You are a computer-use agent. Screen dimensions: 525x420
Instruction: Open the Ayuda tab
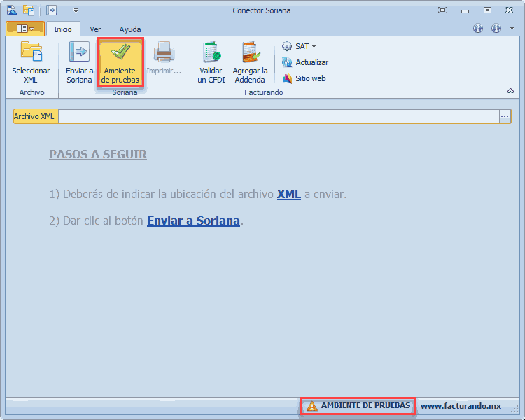129,29
